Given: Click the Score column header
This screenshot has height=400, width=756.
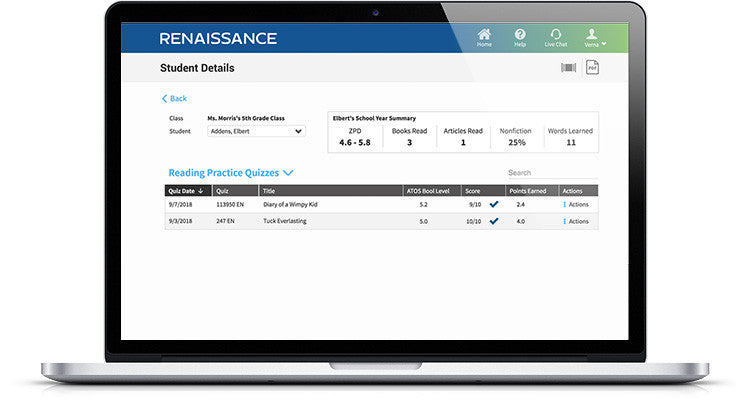Looking at the screenshot, I should tap(473, 190).
